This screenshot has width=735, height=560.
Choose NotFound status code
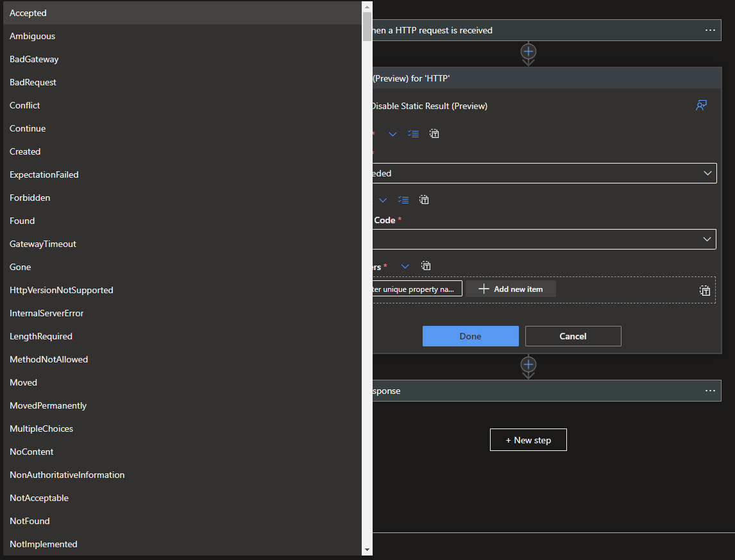pos(182,521)
